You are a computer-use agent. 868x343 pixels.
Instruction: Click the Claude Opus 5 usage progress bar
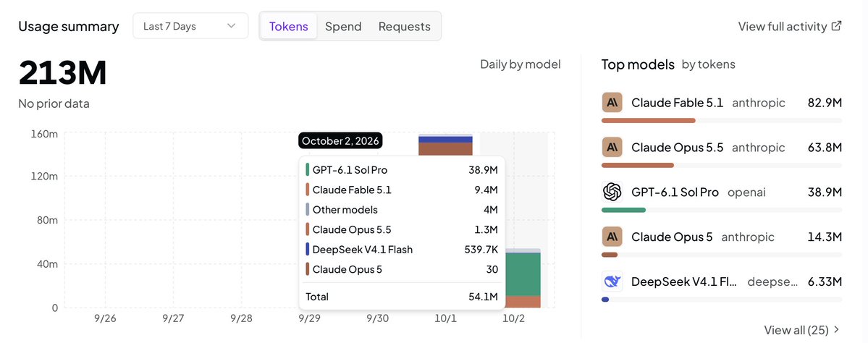(722, 255)
